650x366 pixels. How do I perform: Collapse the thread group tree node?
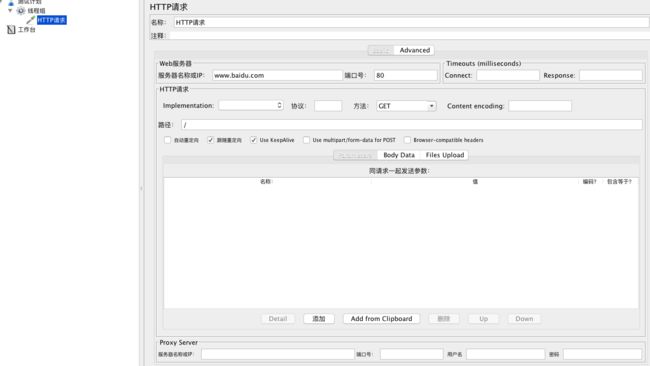10,10
